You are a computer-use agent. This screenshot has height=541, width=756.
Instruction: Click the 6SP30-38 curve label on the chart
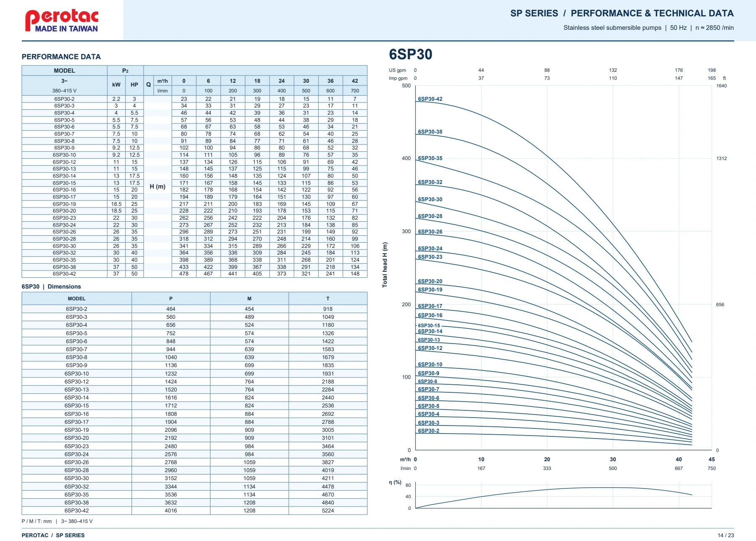[430, 131]
